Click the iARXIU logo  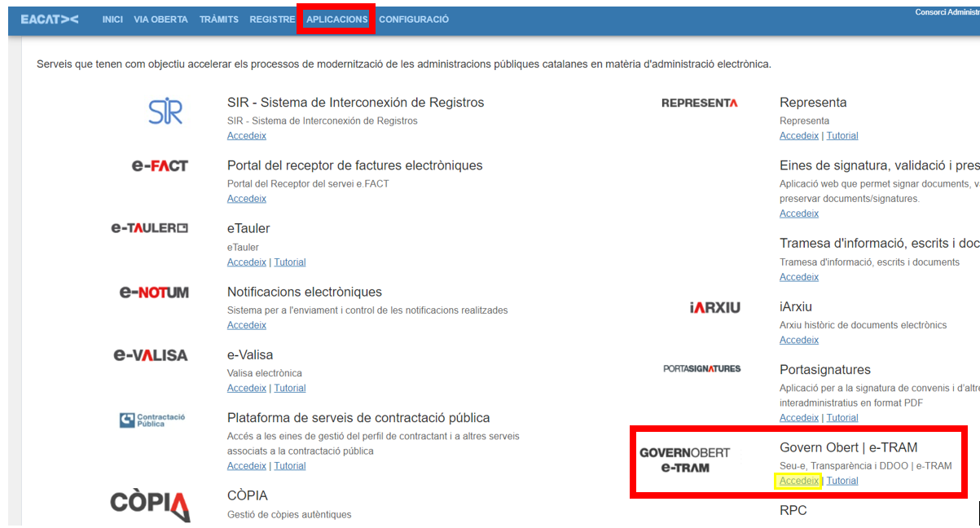714,307
